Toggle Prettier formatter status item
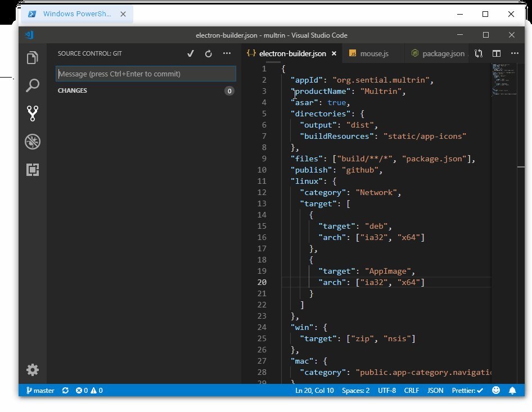 coord(468,390)
